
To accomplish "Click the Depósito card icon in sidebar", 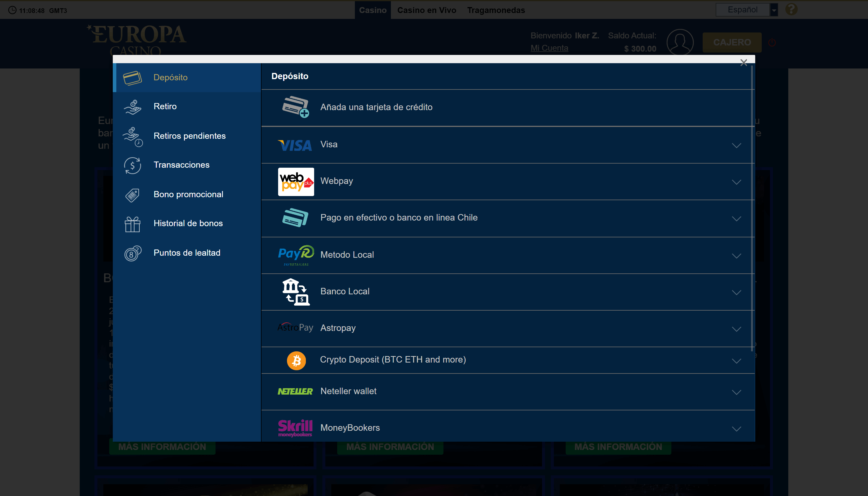I will [132, 78].
